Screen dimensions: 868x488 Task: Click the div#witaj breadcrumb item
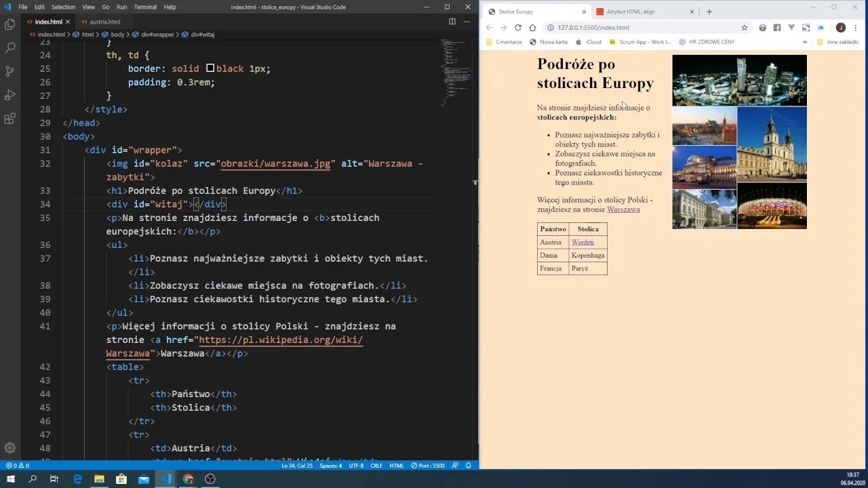[199, 34]
